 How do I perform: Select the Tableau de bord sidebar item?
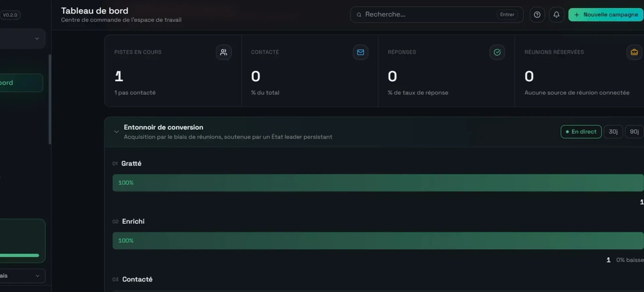pos(21,83)
